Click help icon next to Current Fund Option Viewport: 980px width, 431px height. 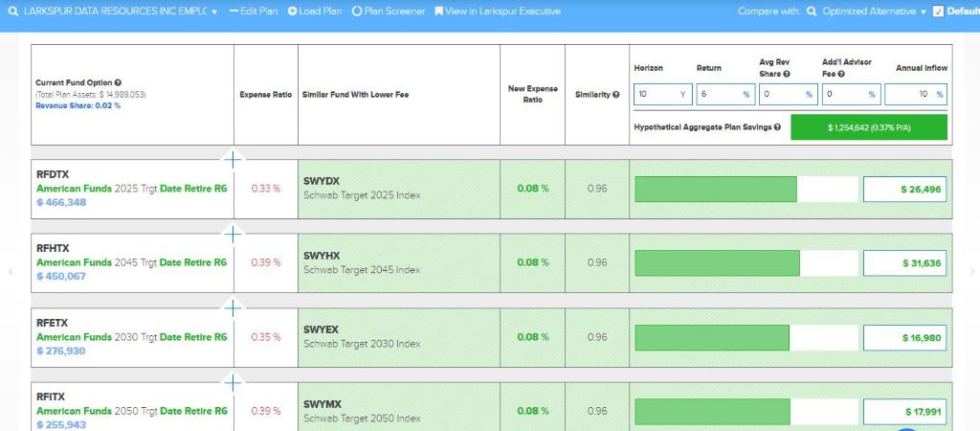pyautogui.click(x=118, y=83)
